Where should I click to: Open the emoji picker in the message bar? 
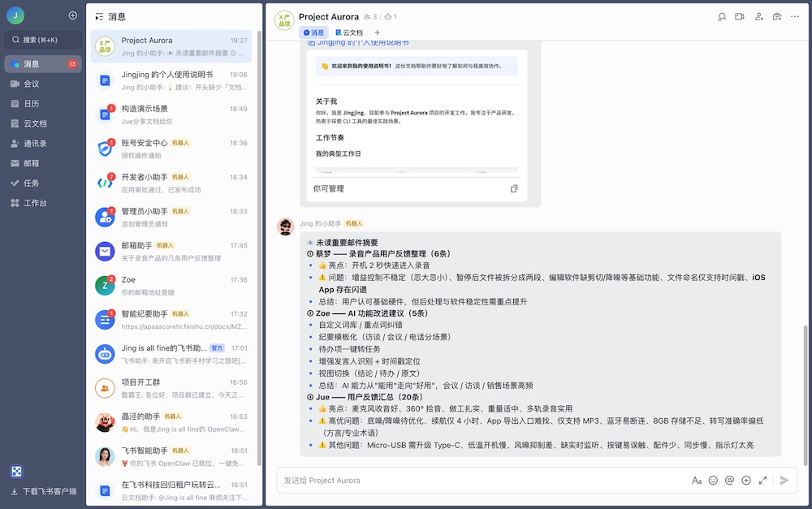pyautogui.click(x=713, y=480)
